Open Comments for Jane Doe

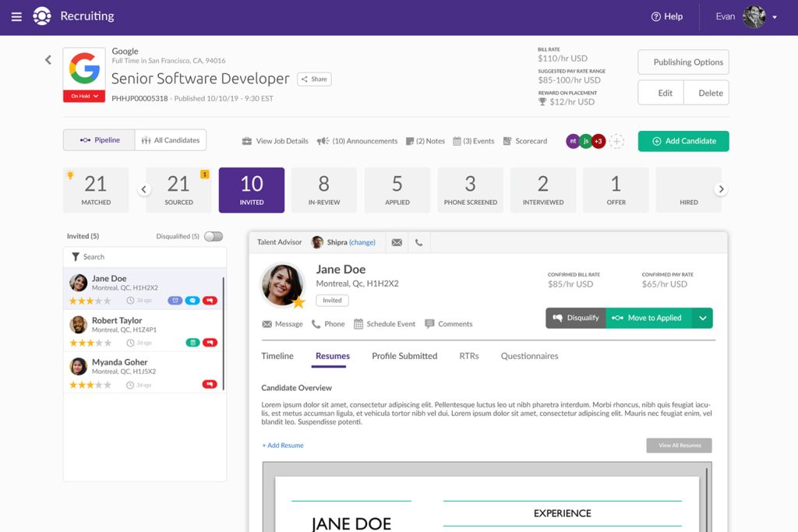pos(448,324)
